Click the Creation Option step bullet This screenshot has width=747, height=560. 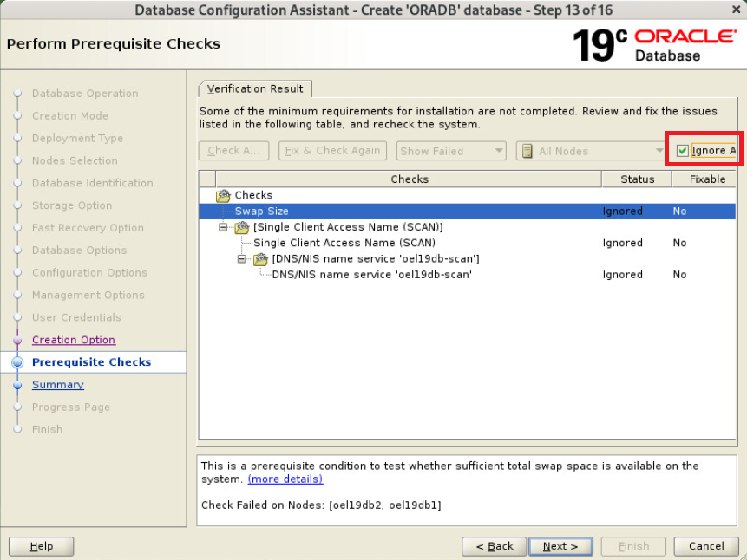[x=17, y=340]
